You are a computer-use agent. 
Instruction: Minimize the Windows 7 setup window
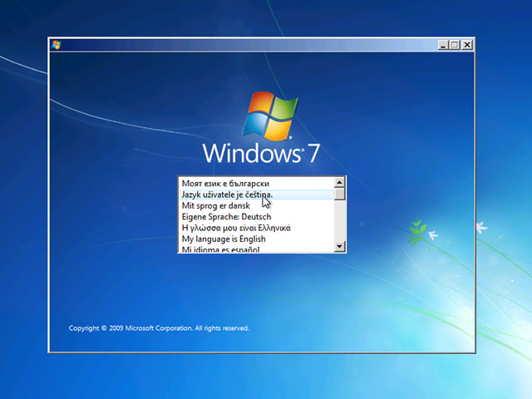tap(443, 45)
